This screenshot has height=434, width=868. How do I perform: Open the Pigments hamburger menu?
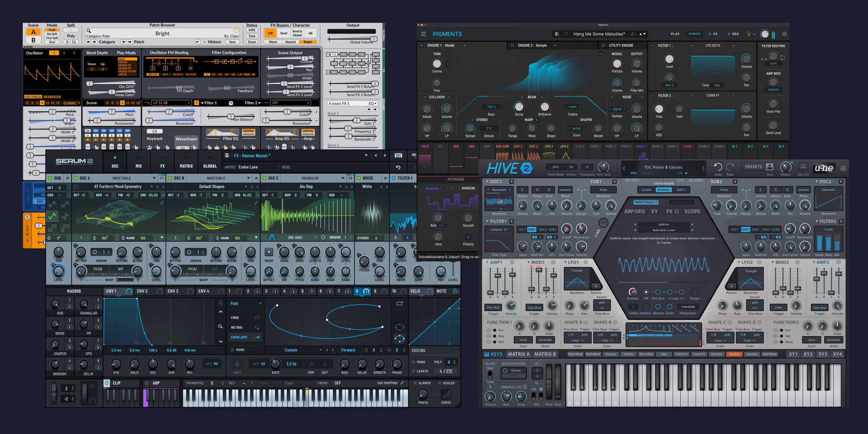click(424, 34)
